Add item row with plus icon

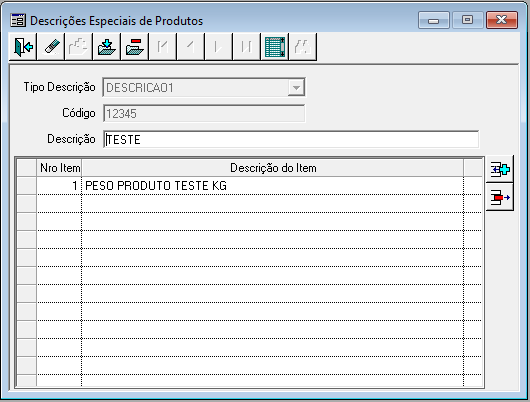click(x=500, y=169)
